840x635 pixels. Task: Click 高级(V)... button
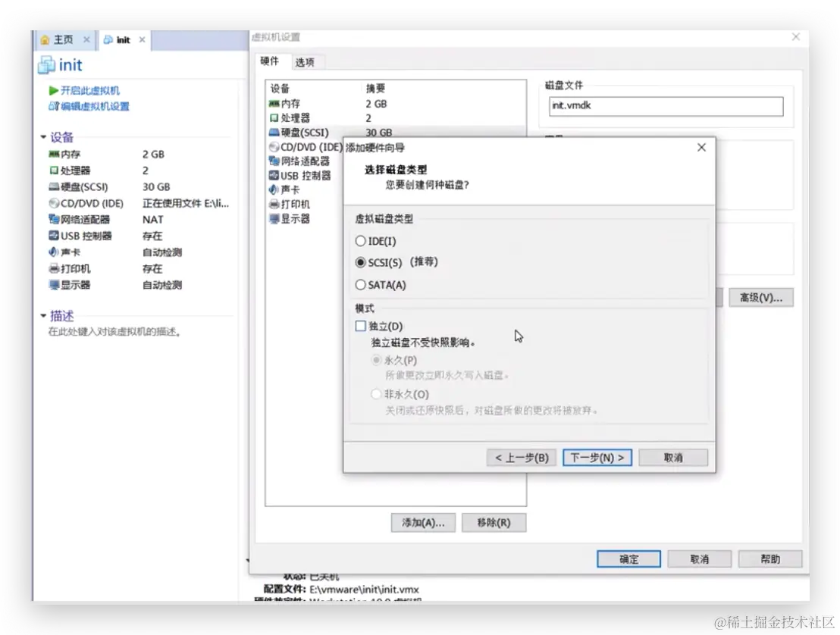pyautogui.click(x=761, y=298)
